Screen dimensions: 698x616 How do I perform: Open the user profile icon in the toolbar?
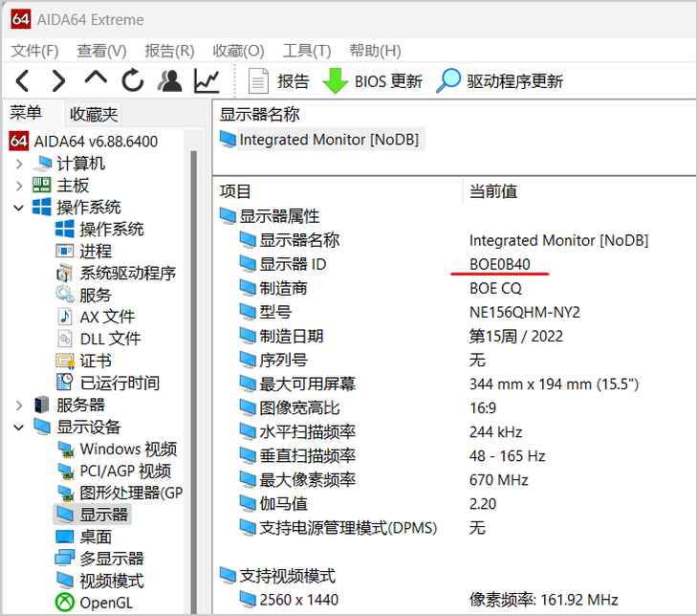(x=169, y=81)
